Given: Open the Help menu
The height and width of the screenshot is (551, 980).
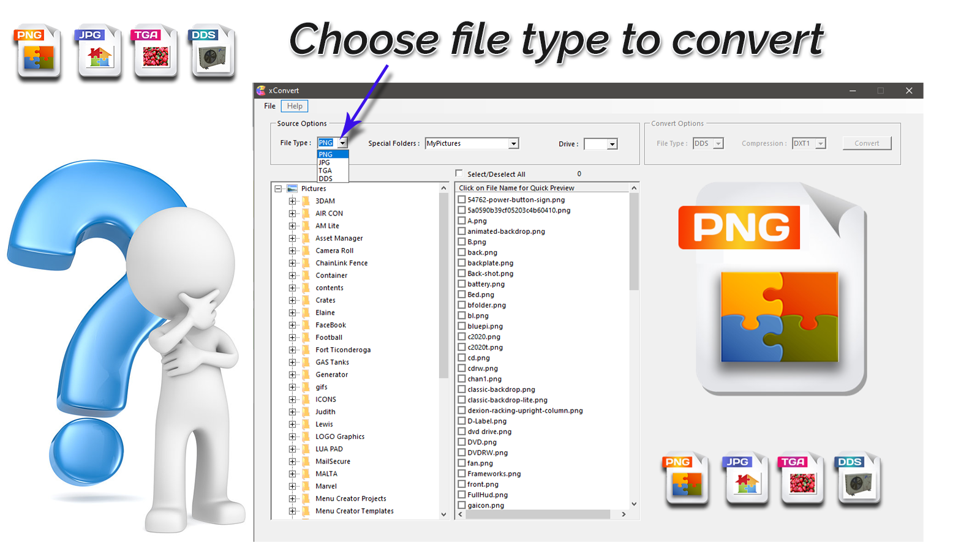Looking at the screenshot, I should pyautogui.click(x=295, y=106).
